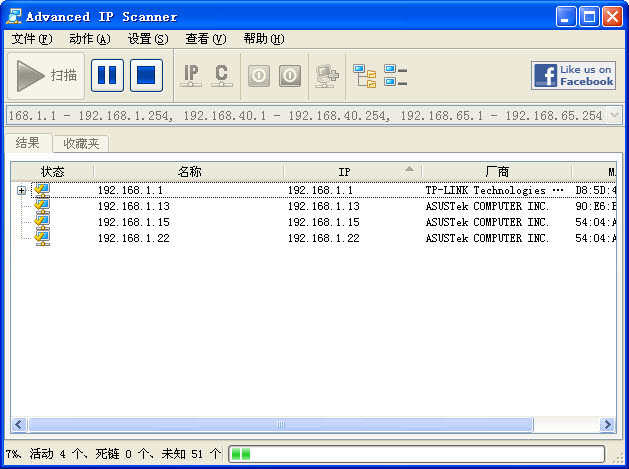
Task: Open the 帮助(H) menu
Action: [264, 39]
